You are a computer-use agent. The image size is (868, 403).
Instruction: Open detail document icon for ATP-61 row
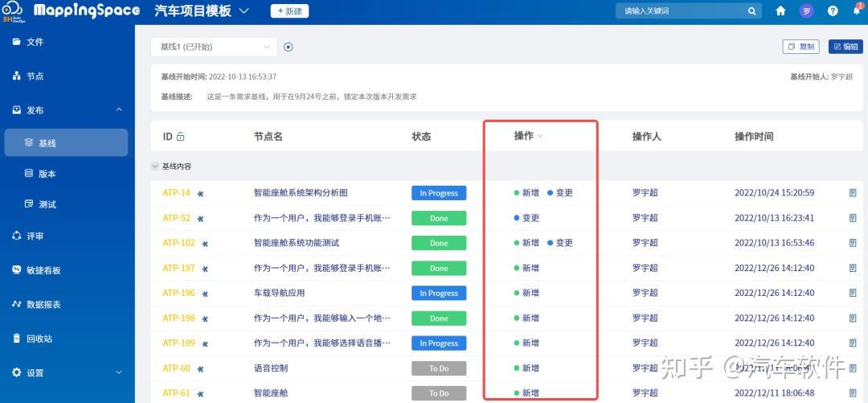[x=853, y=393]
